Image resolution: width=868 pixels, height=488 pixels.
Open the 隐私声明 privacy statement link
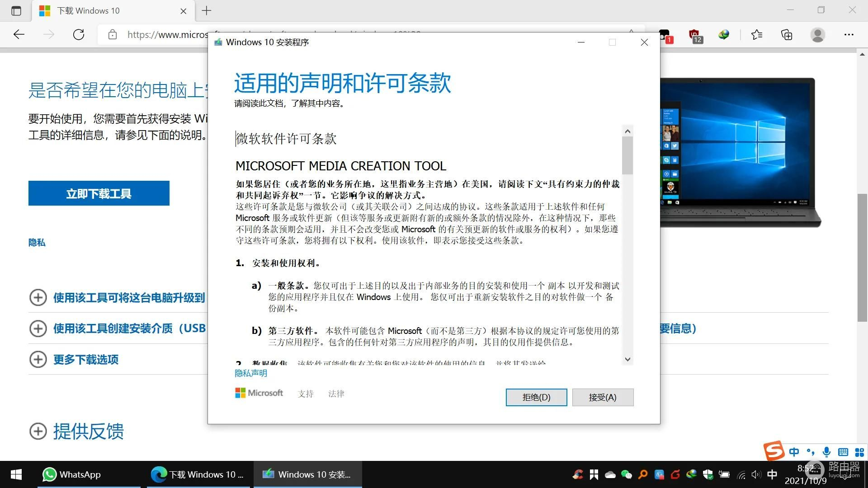[250, 373]
